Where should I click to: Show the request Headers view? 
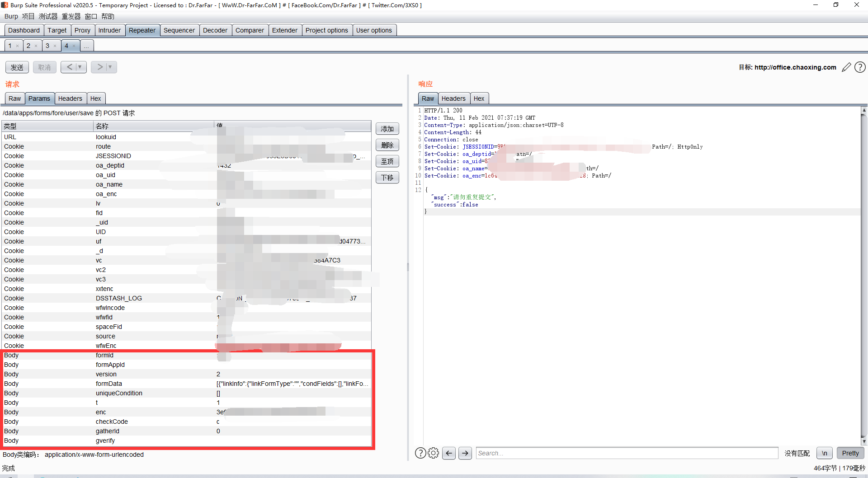coord(70,98)
